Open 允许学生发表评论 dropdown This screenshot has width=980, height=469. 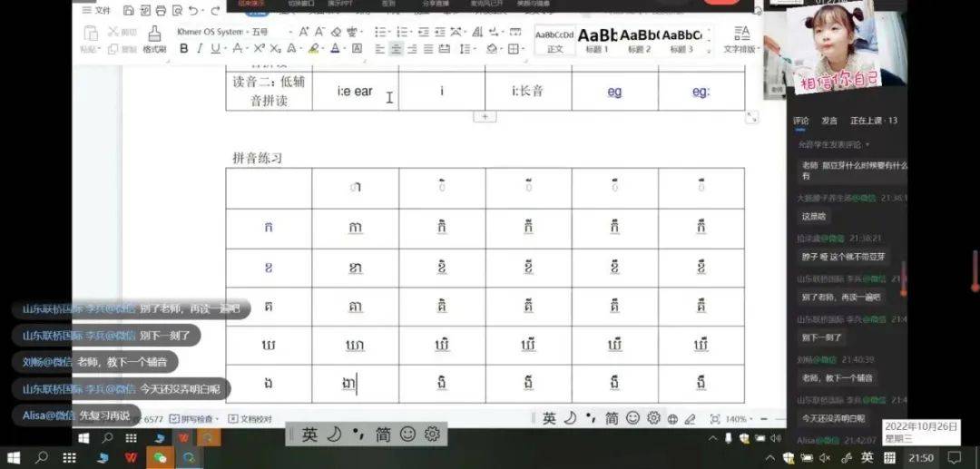834,144
